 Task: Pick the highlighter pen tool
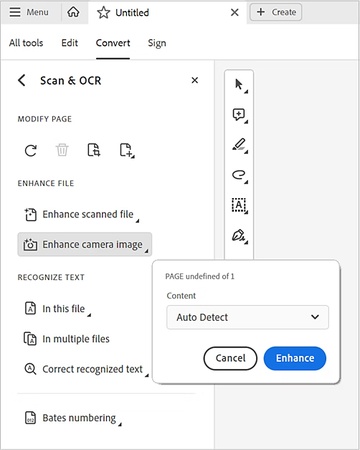click(239, 145)
